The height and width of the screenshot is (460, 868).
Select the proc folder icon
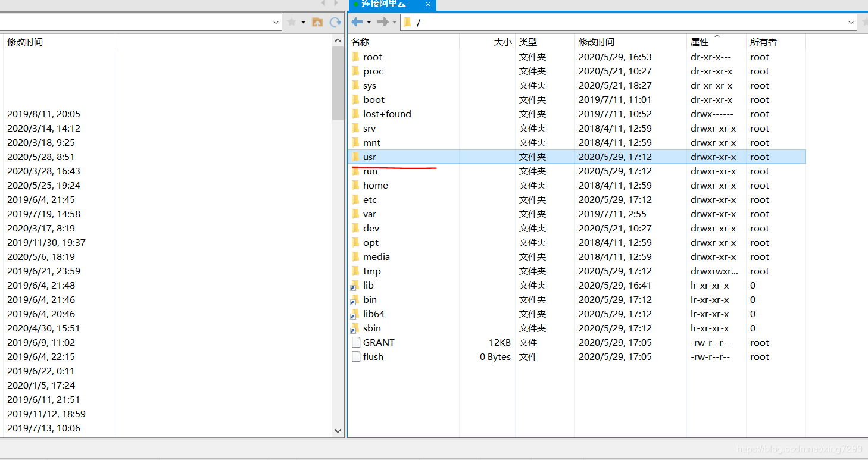click(355, 71)
